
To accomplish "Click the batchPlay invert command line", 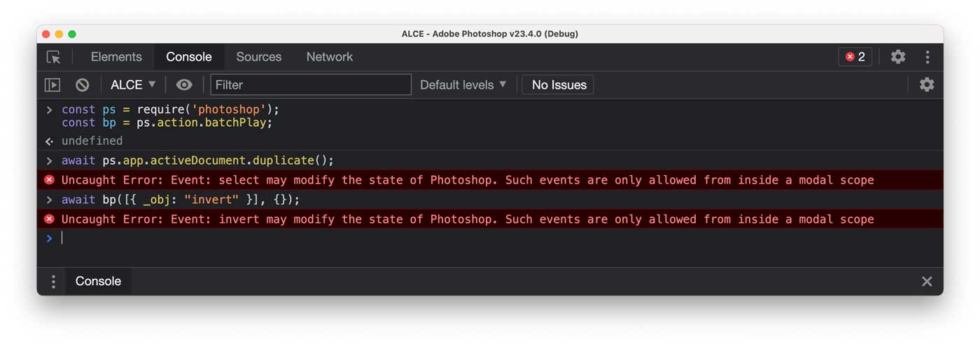I will [181, 200].
